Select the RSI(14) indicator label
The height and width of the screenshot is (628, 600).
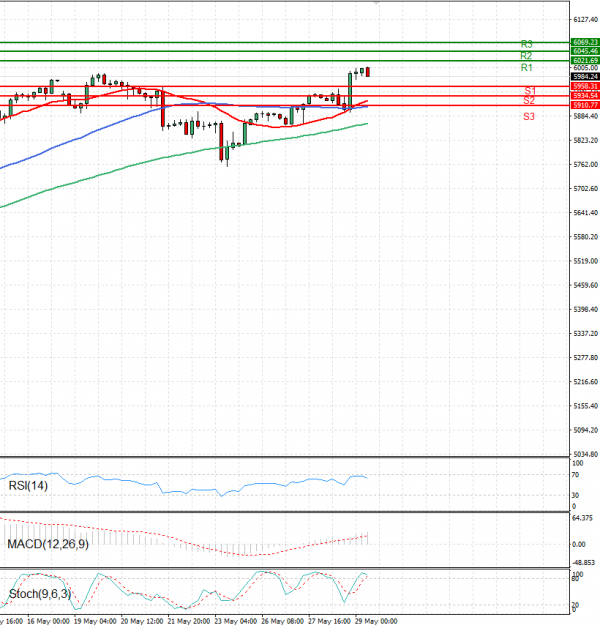click(27, 486)
